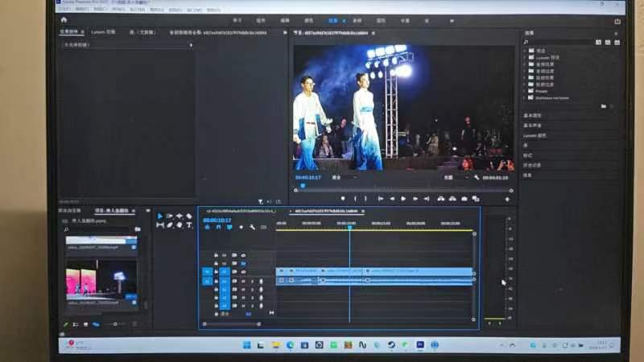Open the Program Monitor wrench settings
The height and width of the screenshot is (362, 644).
[x=477, y=177]
